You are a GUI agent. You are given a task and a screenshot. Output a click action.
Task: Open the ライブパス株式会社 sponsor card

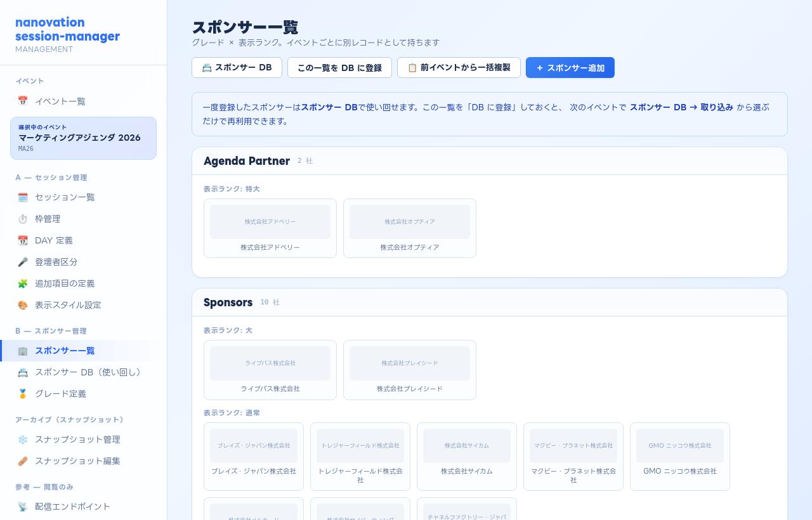coord(270,370)
